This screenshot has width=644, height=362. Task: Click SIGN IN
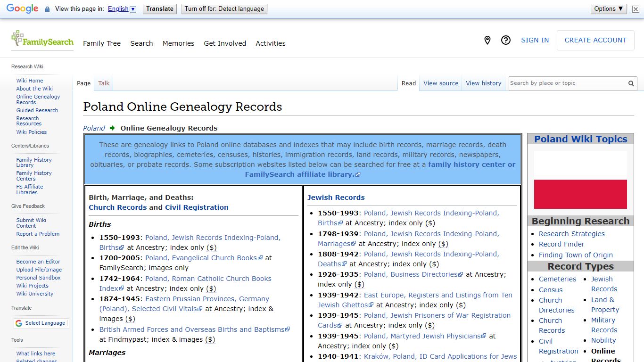pyautogui.click(x=535, y=40)
